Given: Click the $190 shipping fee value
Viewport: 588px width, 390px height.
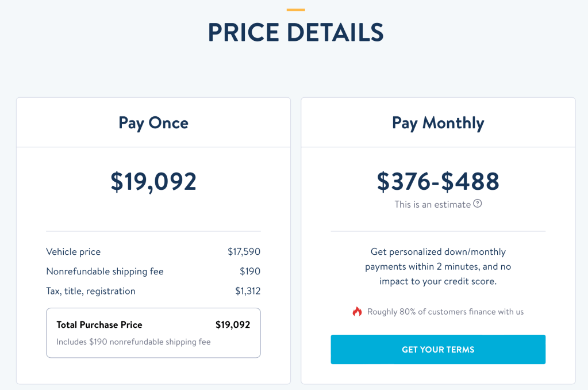Looking at the screenshot, I should (250, 271).
